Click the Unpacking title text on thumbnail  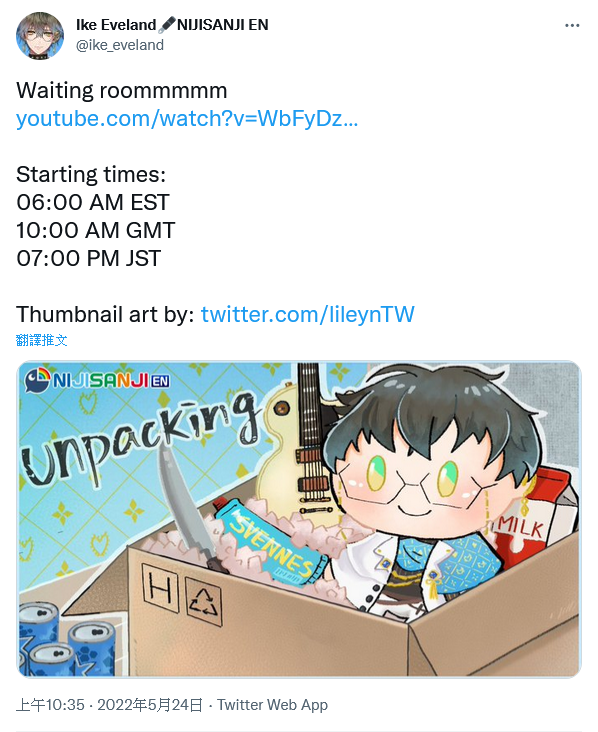pyautogui.click(x=140, y=439)
